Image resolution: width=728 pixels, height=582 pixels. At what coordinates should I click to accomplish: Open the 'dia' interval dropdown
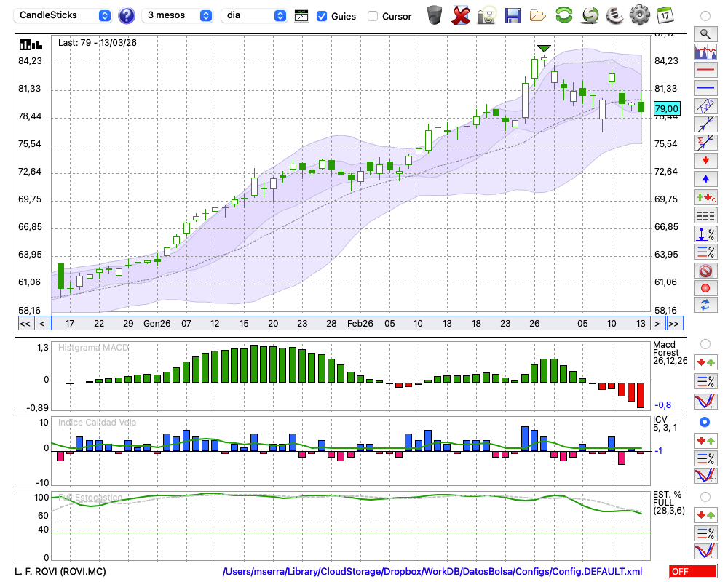click(254, 16)
